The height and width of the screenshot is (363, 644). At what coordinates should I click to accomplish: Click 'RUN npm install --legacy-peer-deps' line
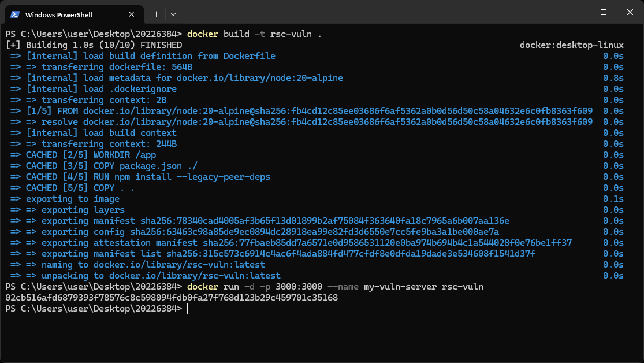[140, 177]
